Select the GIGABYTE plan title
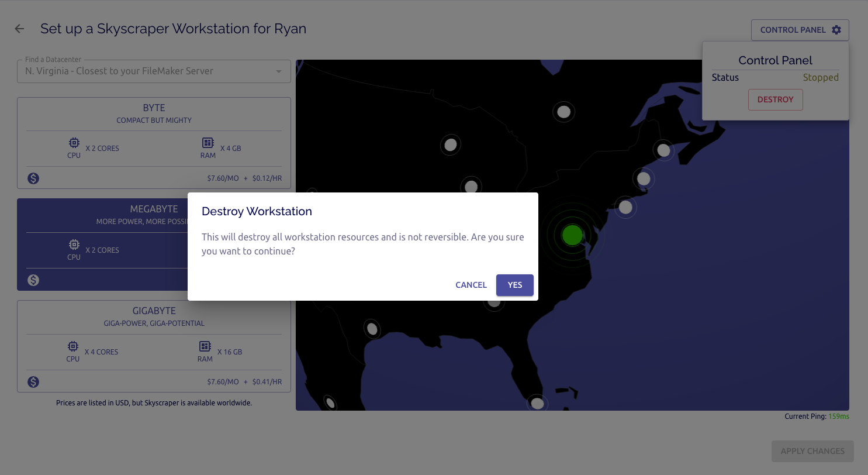Image resolution: width=868 pixels, height=475 pixels. pyautogui.click(x=154, y=311)
